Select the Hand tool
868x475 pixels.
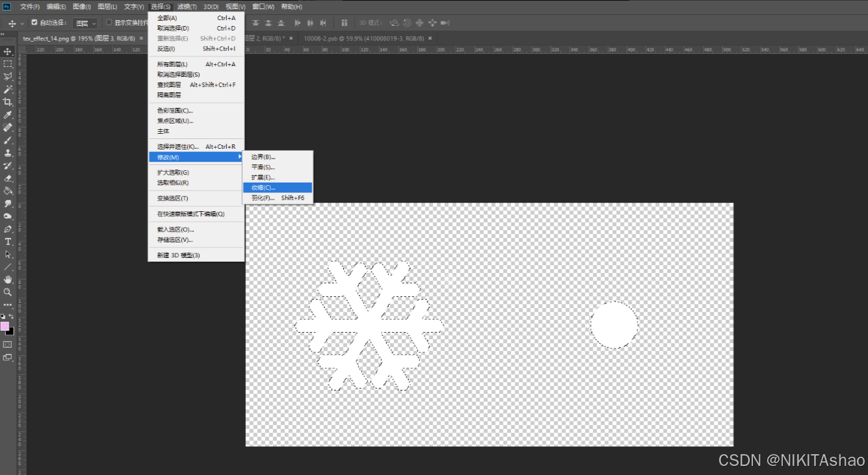click(8, 279)
